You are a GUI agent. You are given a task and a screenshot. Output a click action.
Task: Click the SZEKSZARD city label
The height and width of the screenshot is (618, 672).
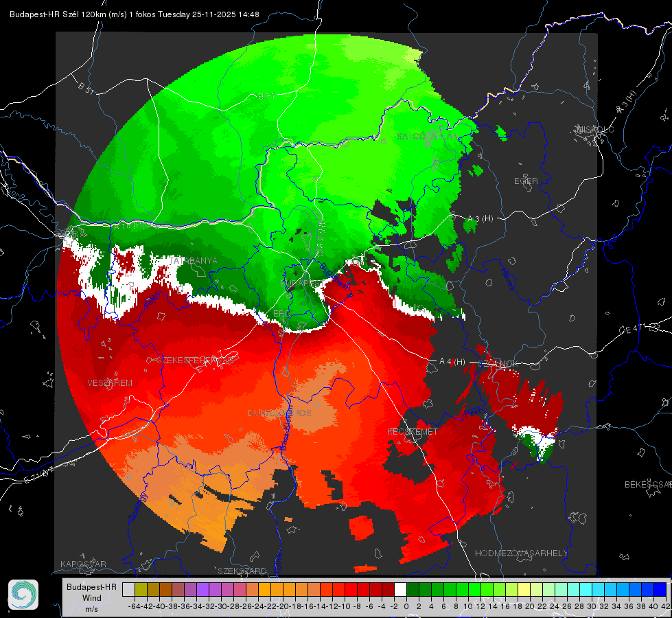click(242, 571)
